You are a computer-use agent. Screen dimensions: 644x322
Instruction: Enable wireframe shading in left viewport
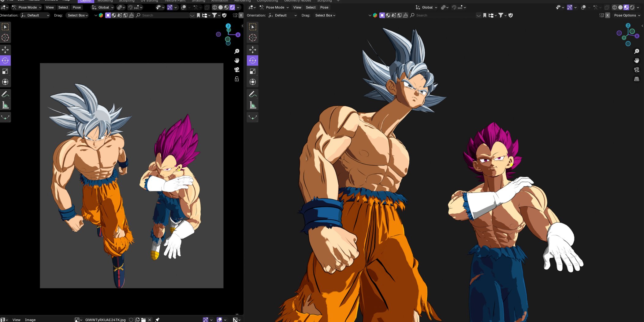coord(215,7)
